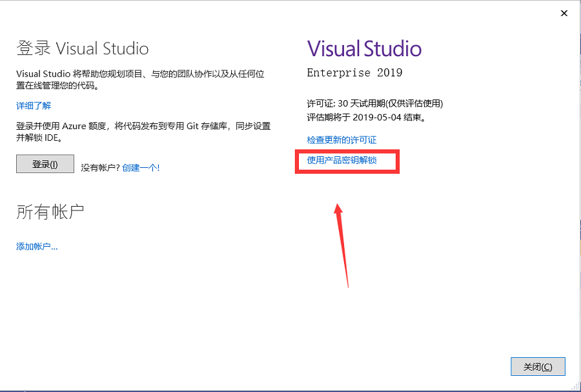Open the 详细了解 link
The height and width of the screenshot is (392, 581).
pos(34,106)
